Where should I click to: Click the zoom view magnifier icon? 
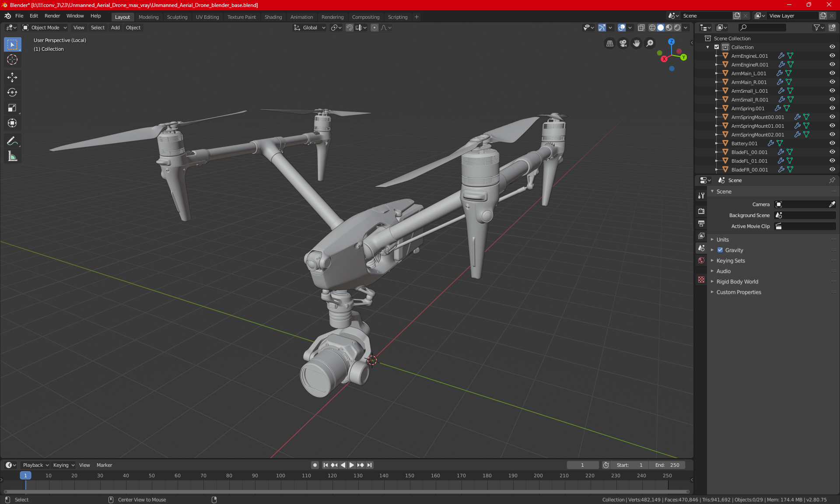pos(650,43)
